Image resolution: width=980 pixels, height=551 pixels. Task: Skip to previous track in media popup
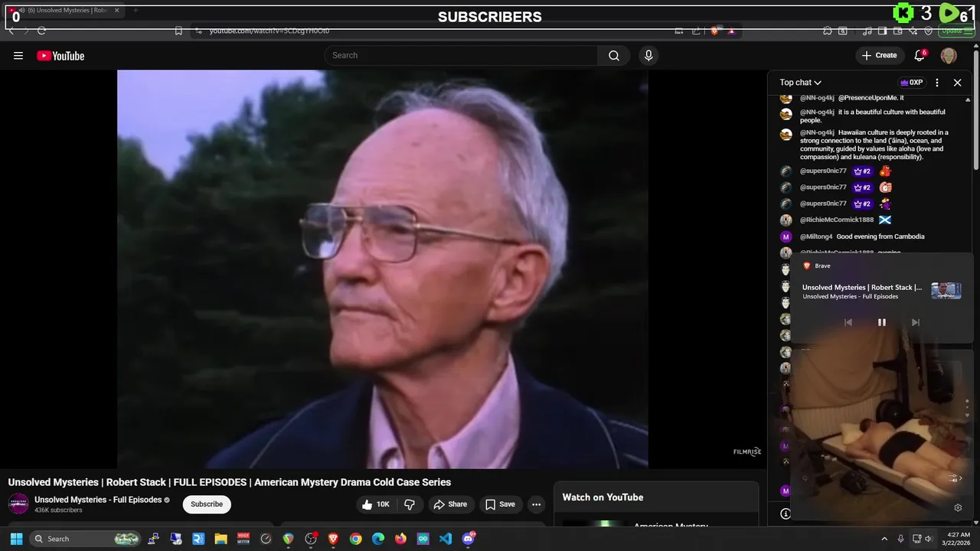tap(848, 322)
